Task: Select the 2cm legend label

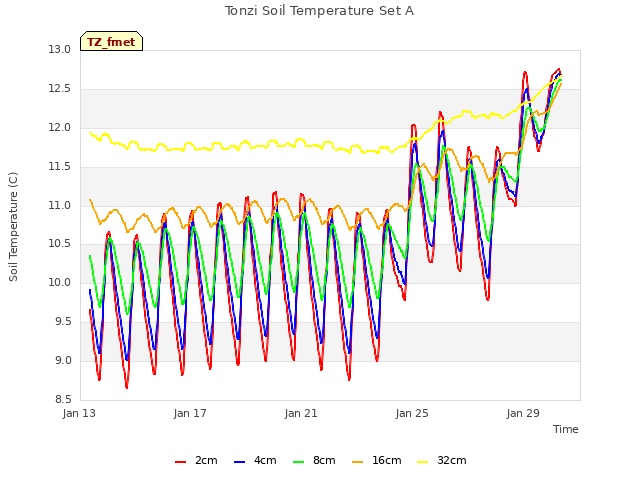Action: [x=206, y=460]
